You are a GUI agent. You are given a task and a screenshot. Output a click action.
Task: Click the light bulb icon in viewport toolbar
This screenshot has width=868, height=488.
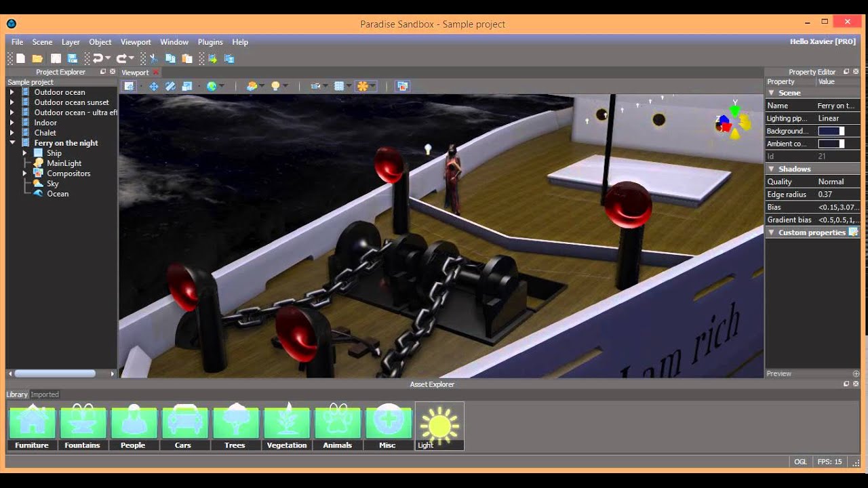pos(275,86)
